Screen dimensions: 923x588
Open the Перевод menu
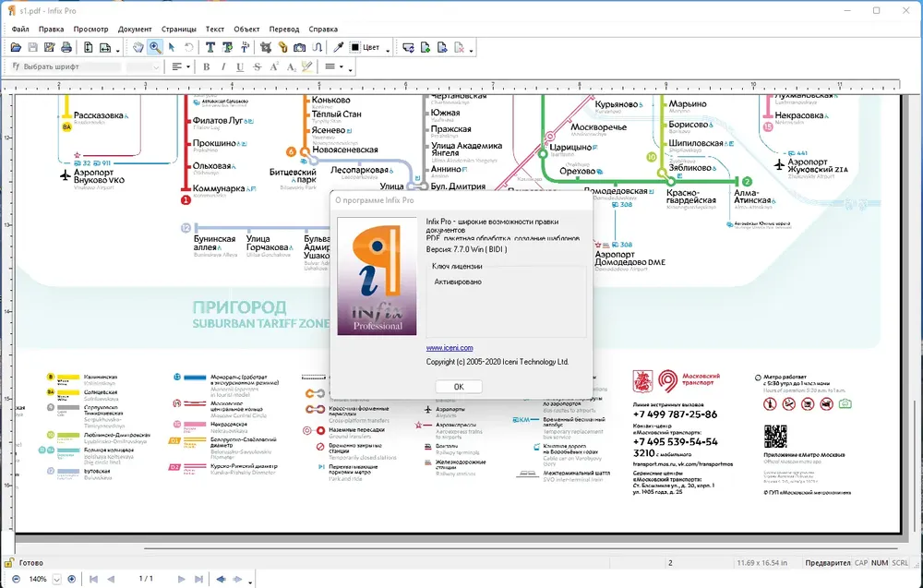pyautogui.click(x=284, y=29)
